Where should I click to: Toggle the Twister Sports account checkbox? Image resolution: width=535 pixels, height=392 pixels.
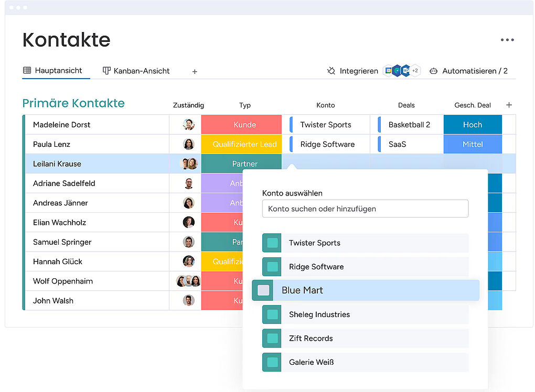(x=272, y=243)
